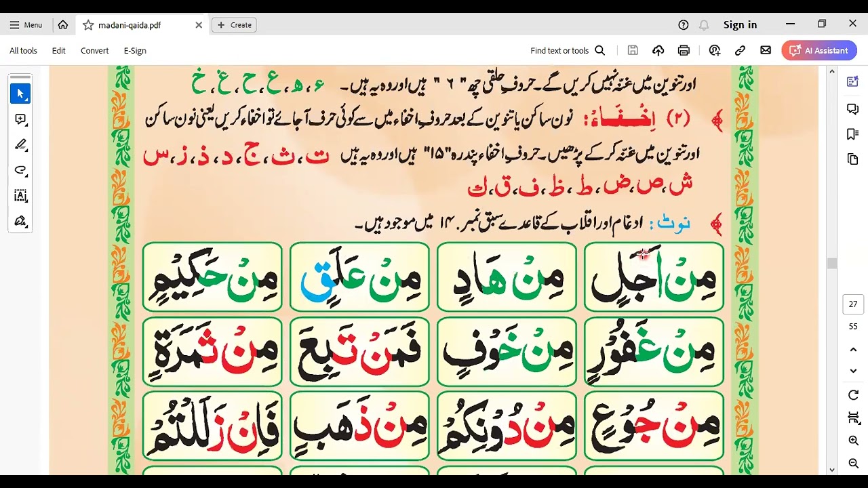
Task: Choose the freehand draw loop tool
Action: coord(20,170)
